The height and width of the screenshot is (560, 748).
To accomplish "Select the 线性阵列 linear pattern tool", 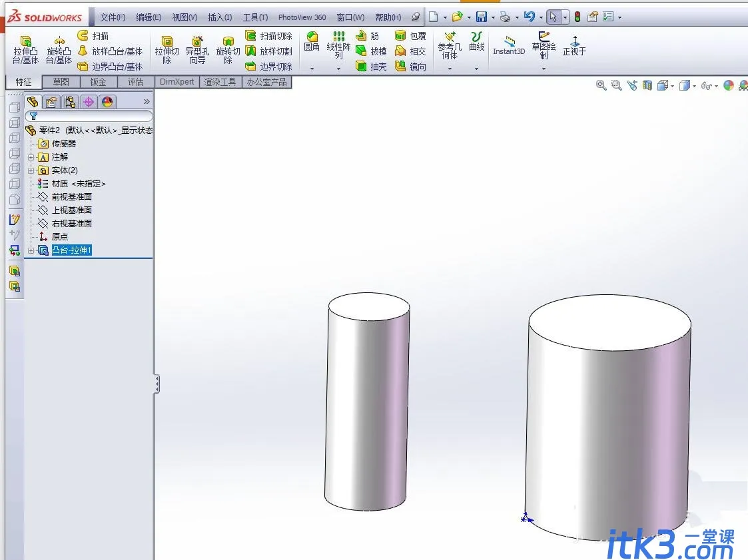I will coord(339,45).
